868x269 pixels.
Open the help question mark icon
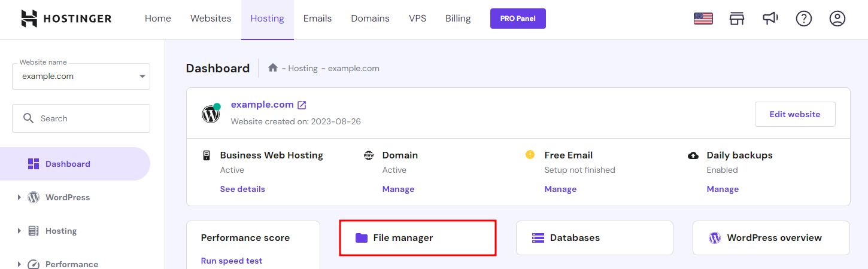click(803, 19)
